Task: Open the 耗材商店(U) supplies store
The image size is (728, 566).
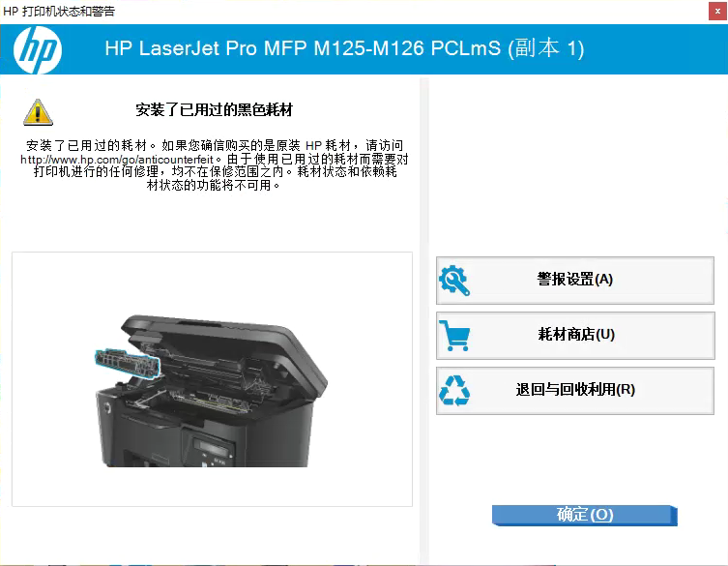Action: click(x=575, y=336)
